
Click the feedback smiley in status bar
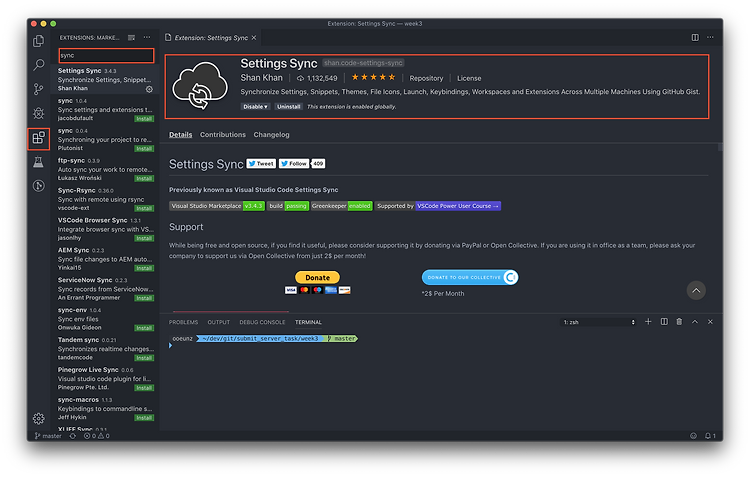pyautogui.click(x=693, y=436)
